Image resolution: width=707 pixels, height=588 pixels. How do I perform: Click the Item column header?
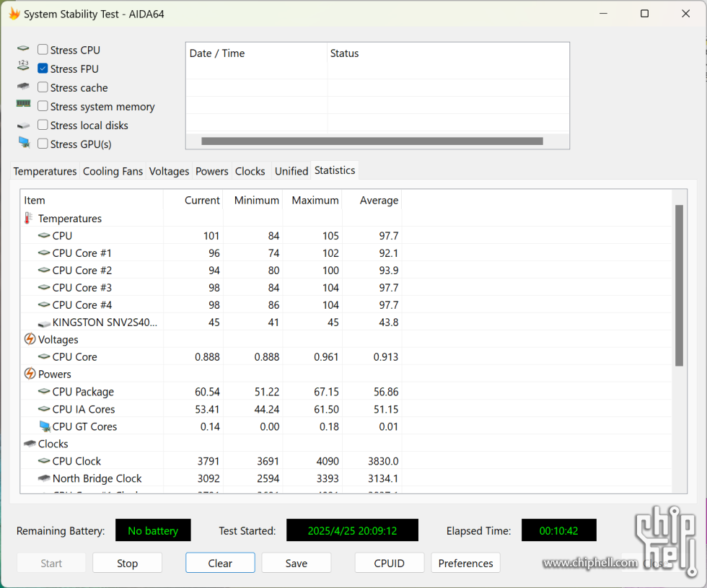coord(92,201)
